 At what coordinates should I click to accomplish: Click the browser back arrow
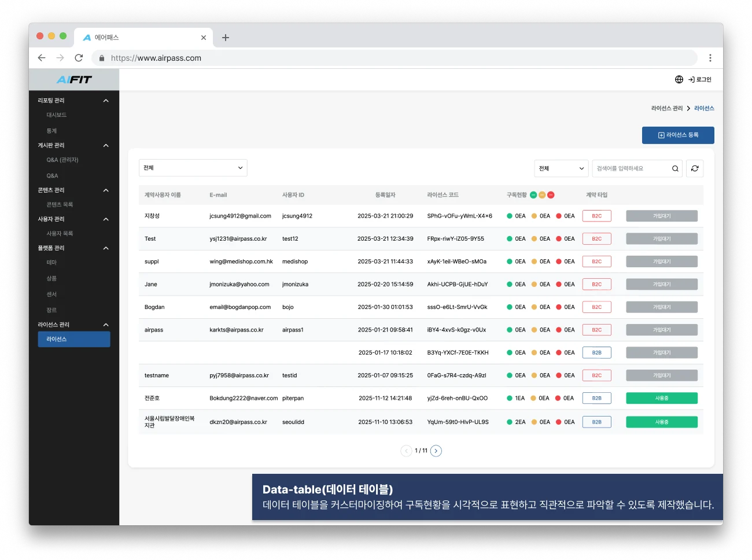[x=42, y=58]
